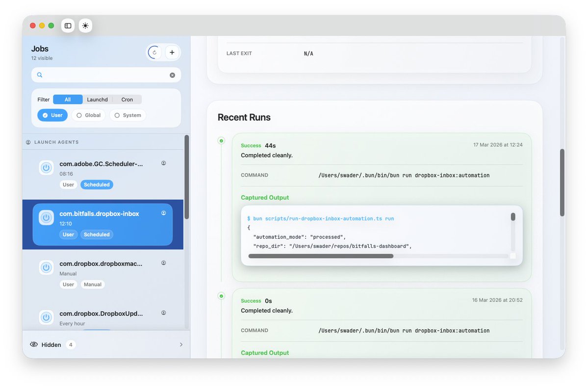Viewport: 588px width, 388px height.
Task: Expand the Hidden jobs section chevron
Action: click(181, 344)
